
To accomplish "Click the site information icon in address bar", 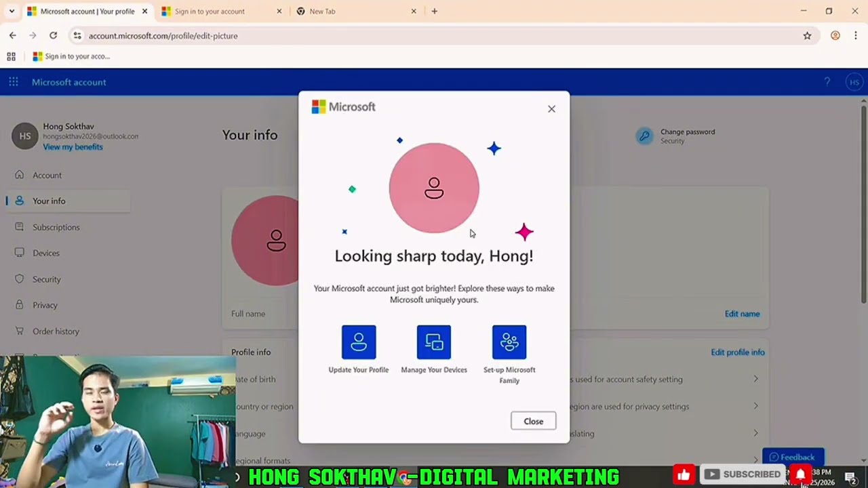I will [x=77, y=35].
